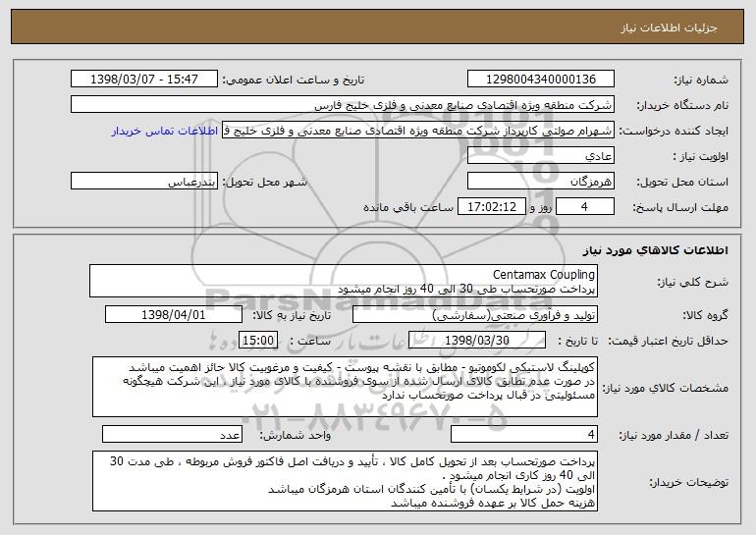This screenshot has width=756, height=535.
Task: Click the label تاریخ نیاز به کالا
Action: coord(292,315)
